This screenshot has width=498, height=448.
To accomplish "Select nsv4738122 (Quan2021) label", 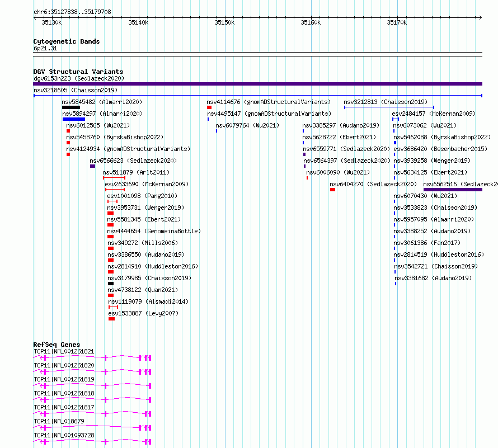I will (143, 290).
